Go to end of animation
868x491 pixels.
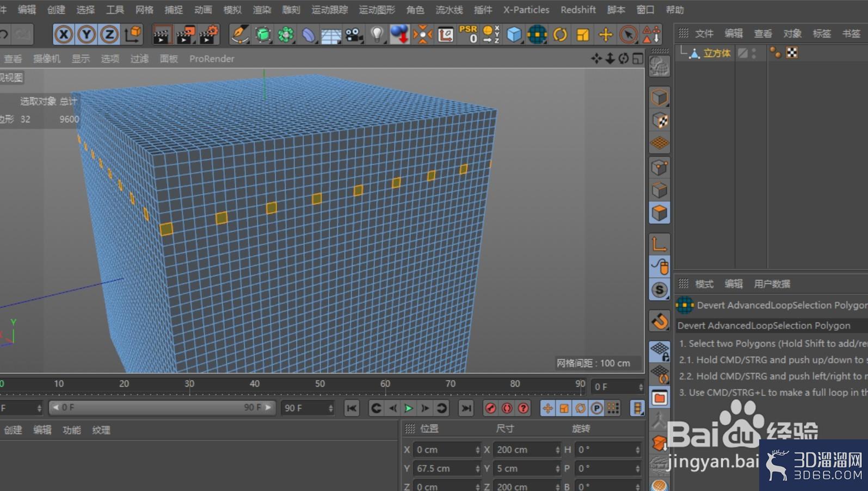(466, 408)
